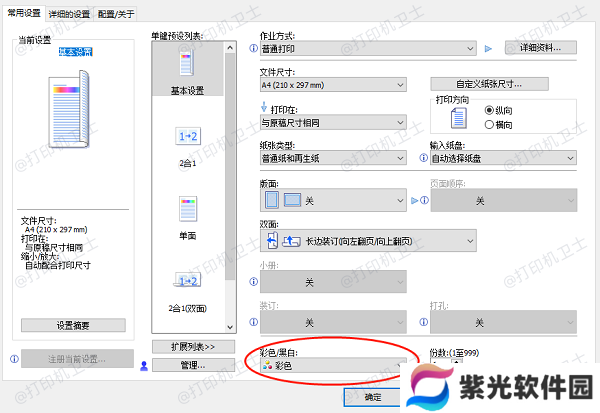Open 纸张类型 dropdown showing 普通纸和再生纸
Viewport: 600px width, 413px height.
(333, 158)
